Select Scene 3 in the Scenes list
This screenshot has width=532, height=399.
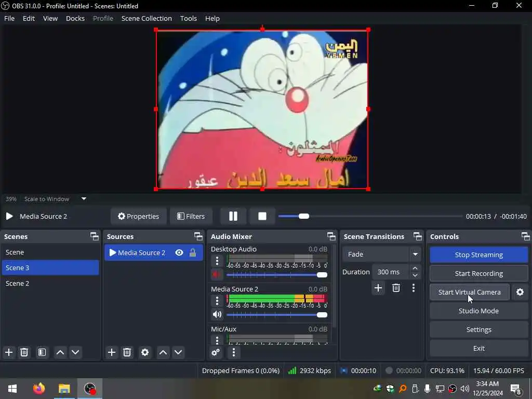coord(50,268)
